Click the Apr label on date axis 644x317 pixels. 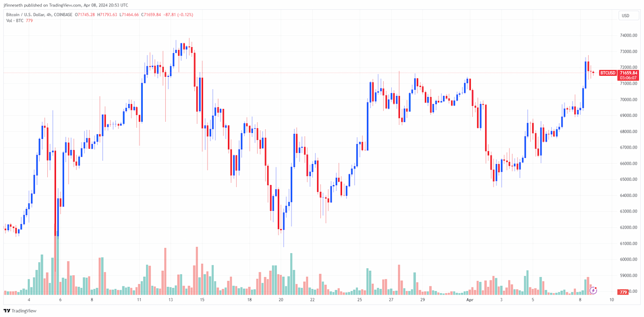(x=470, y=301)
